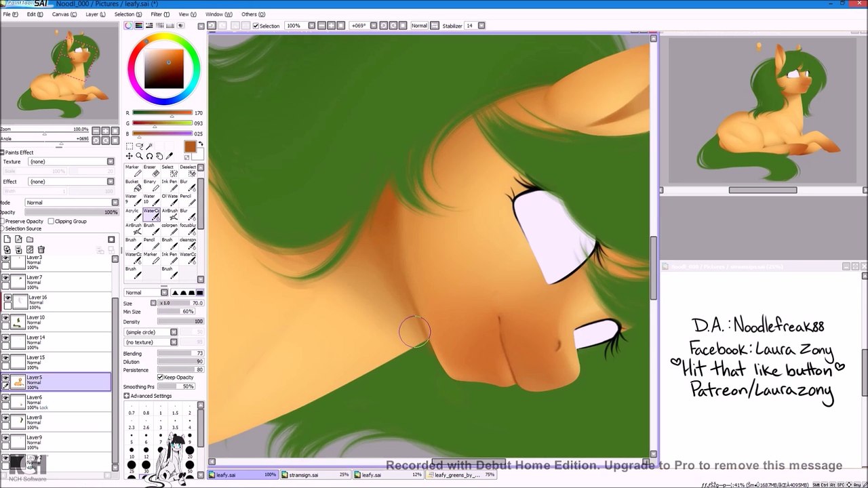868x488 pixels.
Task: Switch to color wheel panel icon
Action: [x=128, y=26]
